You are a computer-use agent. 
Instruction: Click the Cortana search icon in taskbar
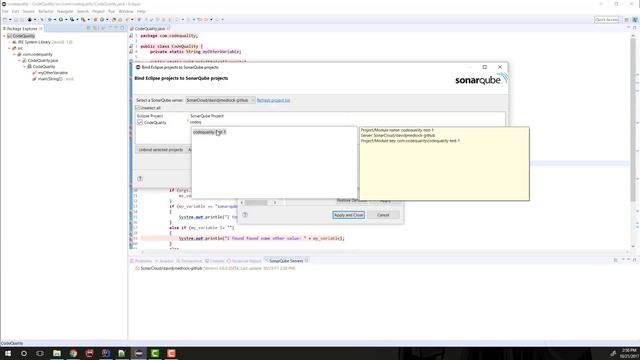pyautogui.click(x=24, y=353)
